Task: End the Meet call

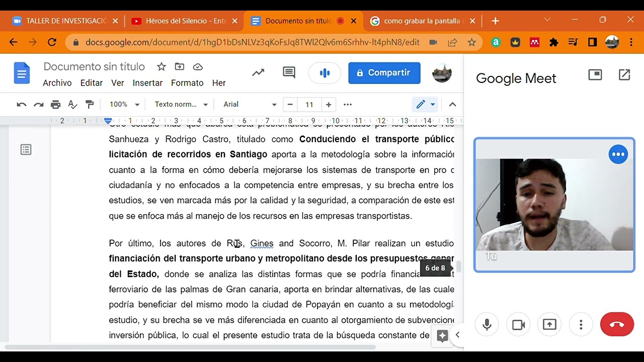Action: [x=617, y=325]
